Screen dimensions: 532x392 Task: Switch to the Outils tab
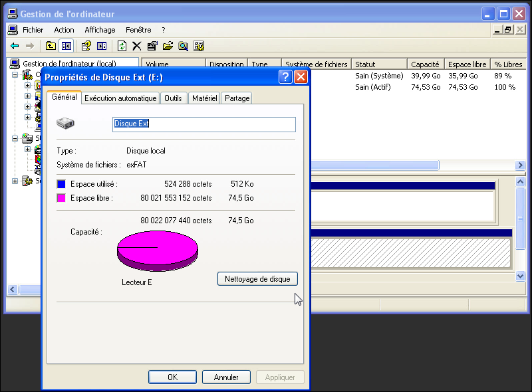[x=173, y=98]
